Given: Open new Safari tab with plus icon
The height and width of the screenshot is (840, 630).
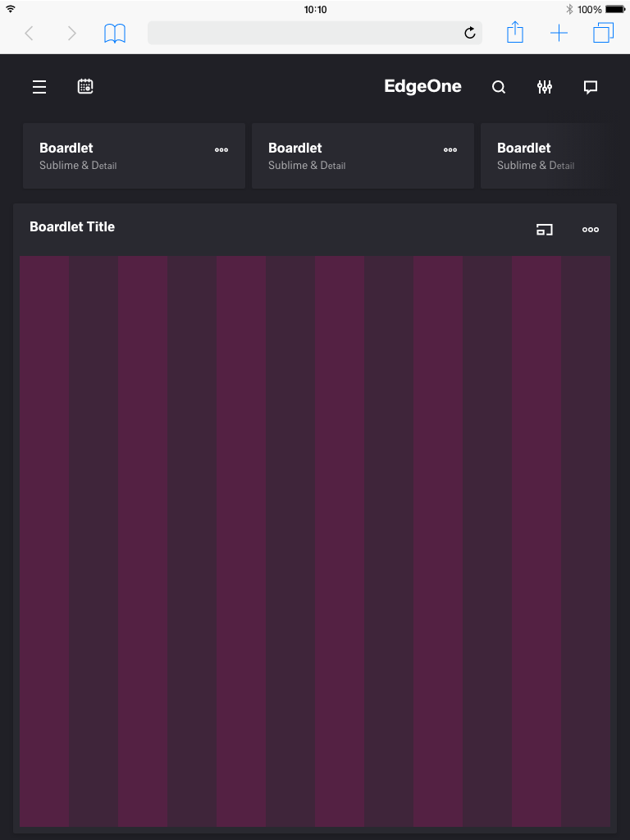Looking at the screenshot, I should click(559, 33).
